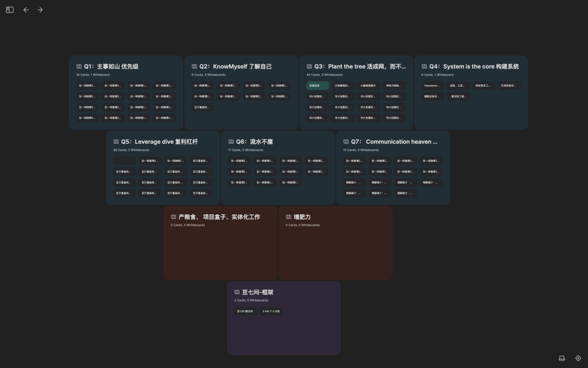Screen dimensions: 588x368
Task: Click the laptop-shaped icon at bottom right
Action: (562, 358)
